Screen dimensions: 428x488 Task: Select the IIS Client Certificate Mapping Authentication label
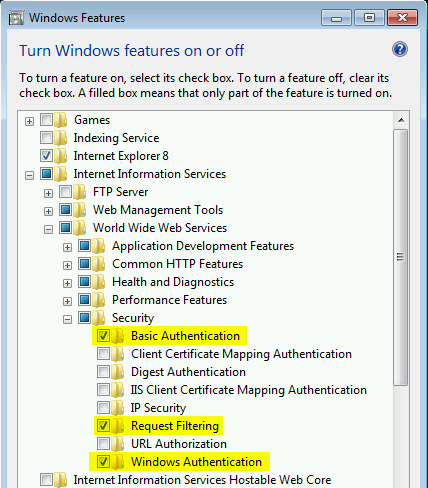click(249, 390)
